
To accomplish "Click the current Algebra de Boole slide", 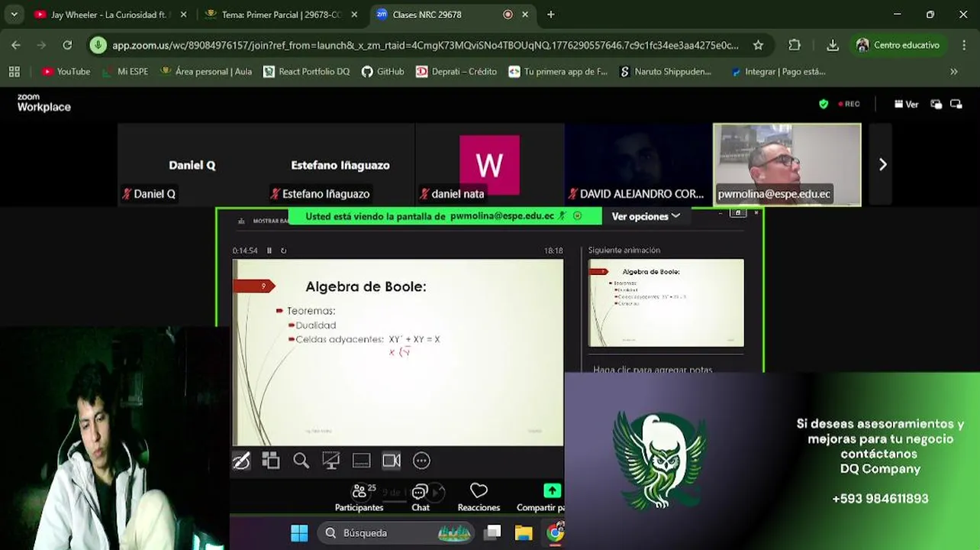I will (x=398, y=352).
